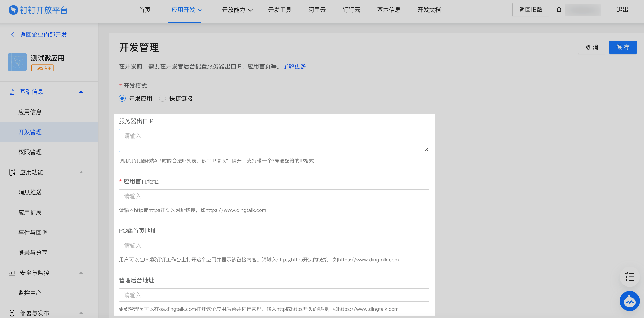Click the 部署与发布 cube icon
Viewport: 644px width, 318px height.
[x=12, y=313]
